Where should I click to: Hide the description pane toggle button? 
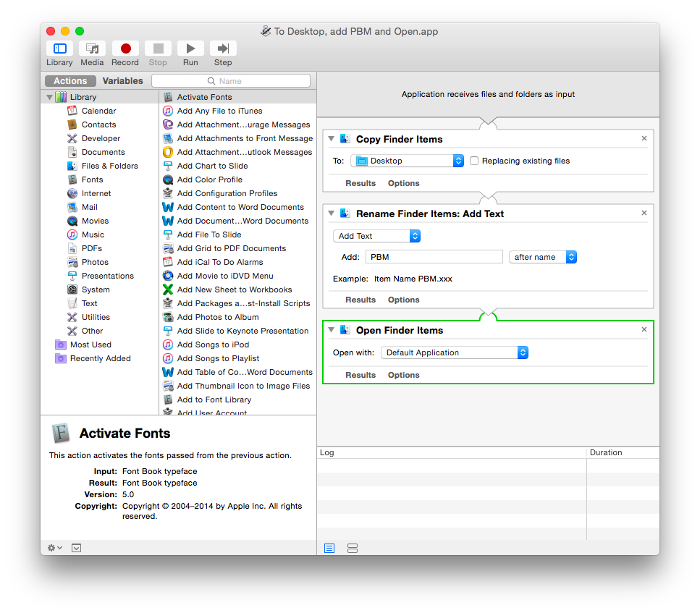tap(76, 548)
